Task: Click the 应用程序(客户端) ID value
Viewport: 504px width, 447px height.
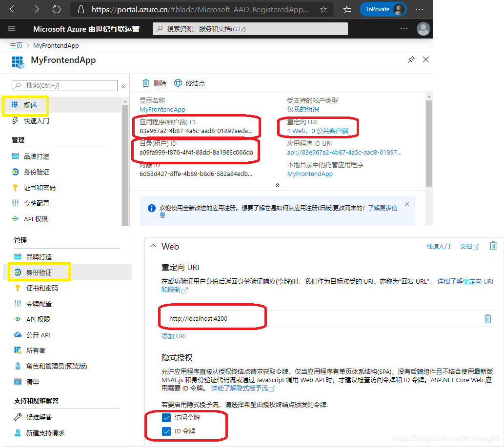Action: 196,131
